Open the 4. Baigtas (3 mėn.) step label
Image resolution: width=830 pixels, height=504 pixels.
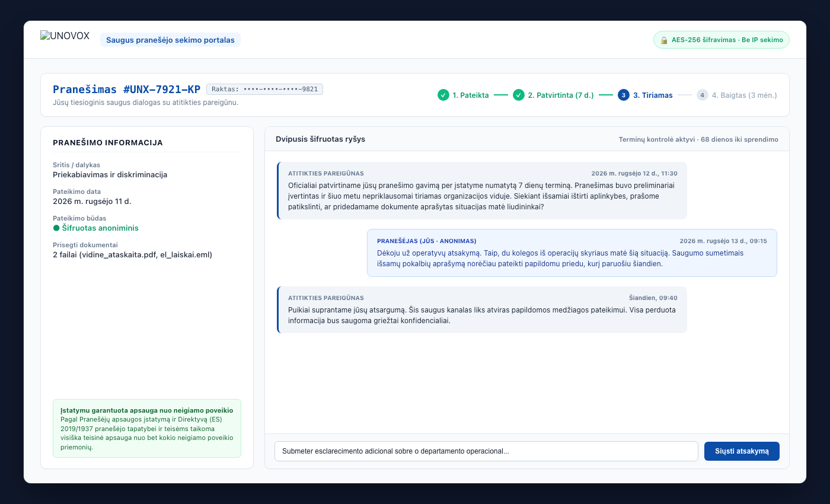[745, 95]
